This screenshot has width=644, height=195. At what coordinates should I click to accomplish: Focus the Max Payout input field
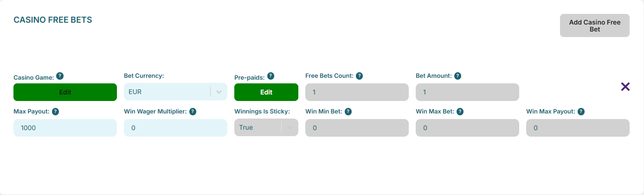point(65,128)
